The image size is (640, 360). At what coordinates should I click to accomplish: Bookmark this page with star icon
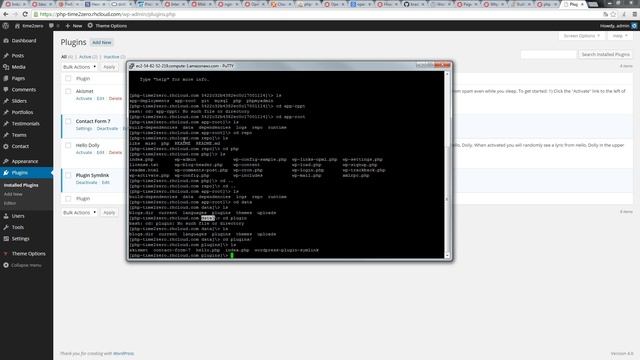coord(613,14)
